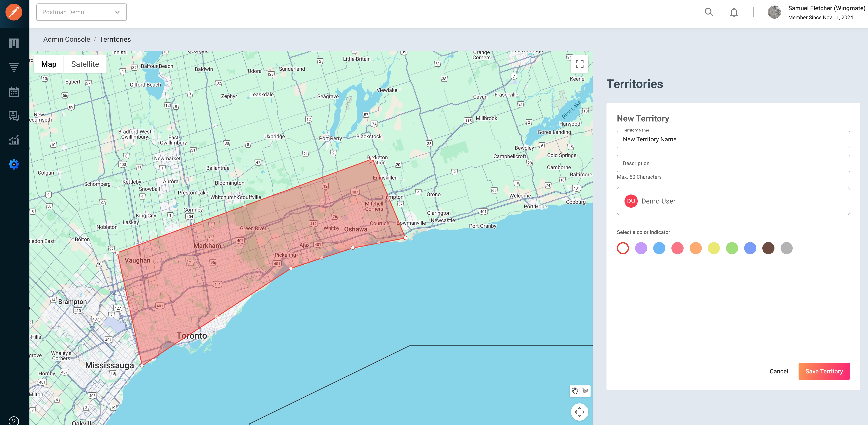
Task: Select the orange color indicator
Action: tap(696, 248)
